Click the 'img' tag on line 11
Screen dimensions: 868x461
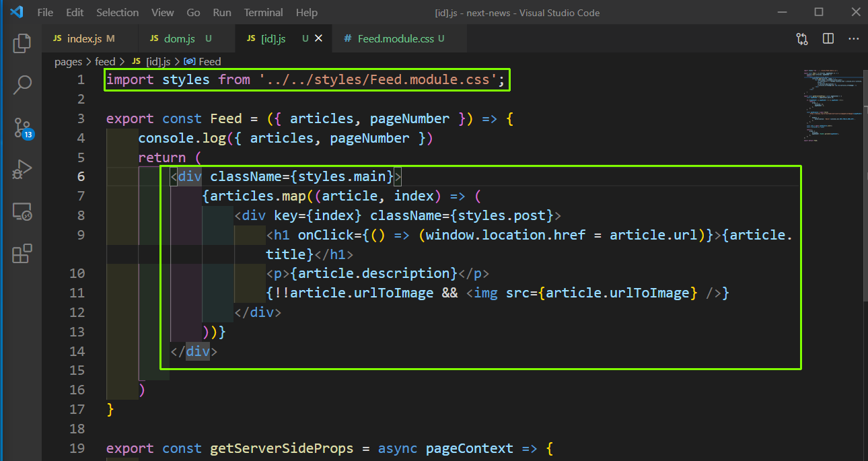486,293
